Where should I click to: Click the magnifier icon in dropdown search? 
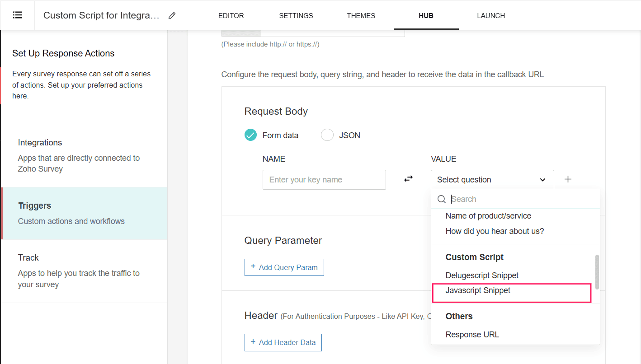tap(442, 199)
